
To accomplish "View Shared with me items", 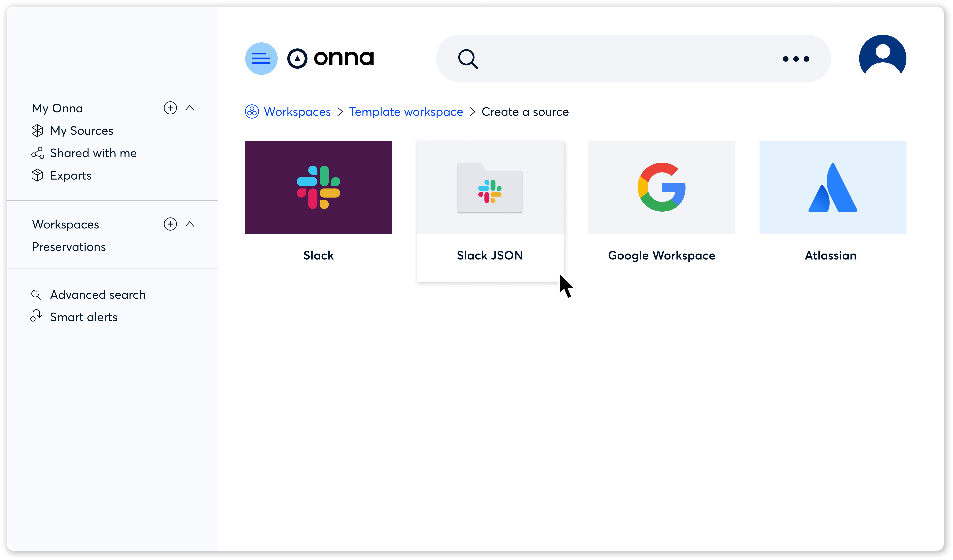I will (93, 153).
